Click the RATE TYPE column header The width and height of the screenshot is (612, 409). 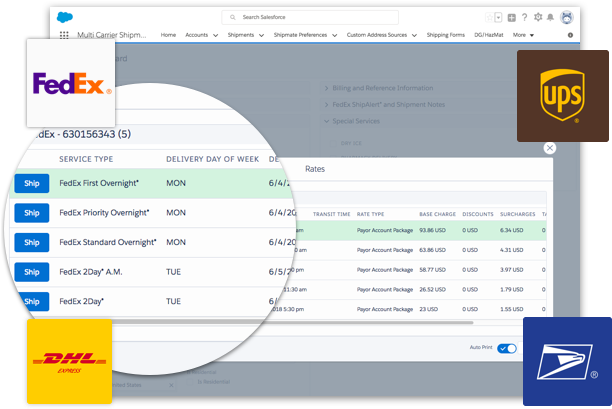[370, 214]
